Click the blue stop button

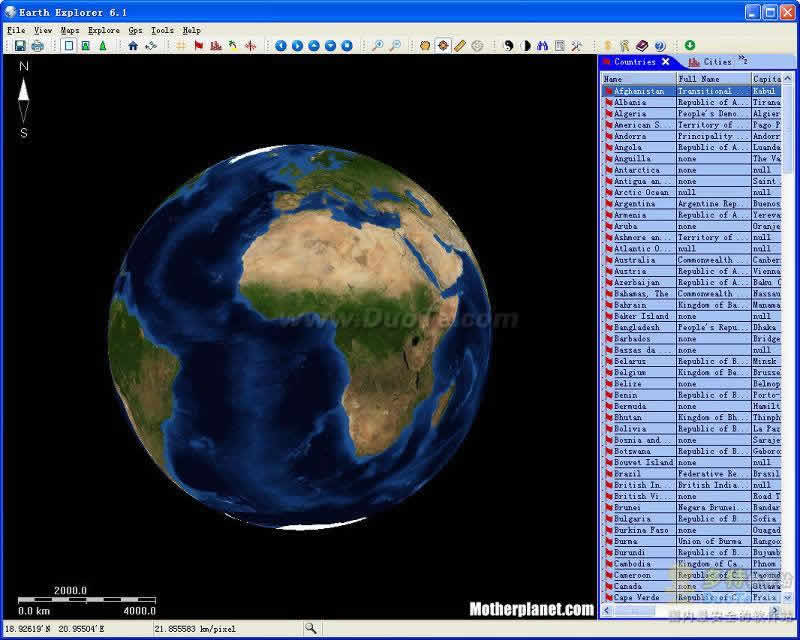[x=347, y=46]
